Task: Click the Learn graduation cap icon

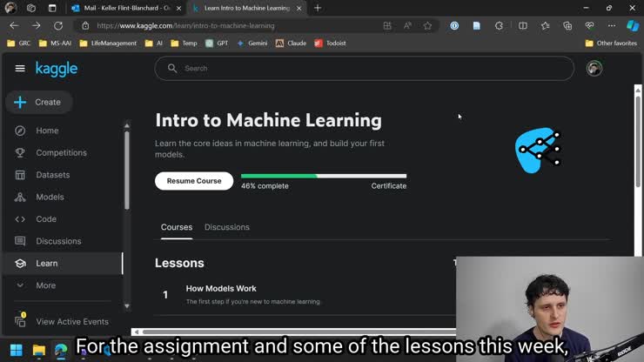Action: (x=20, y=264)
